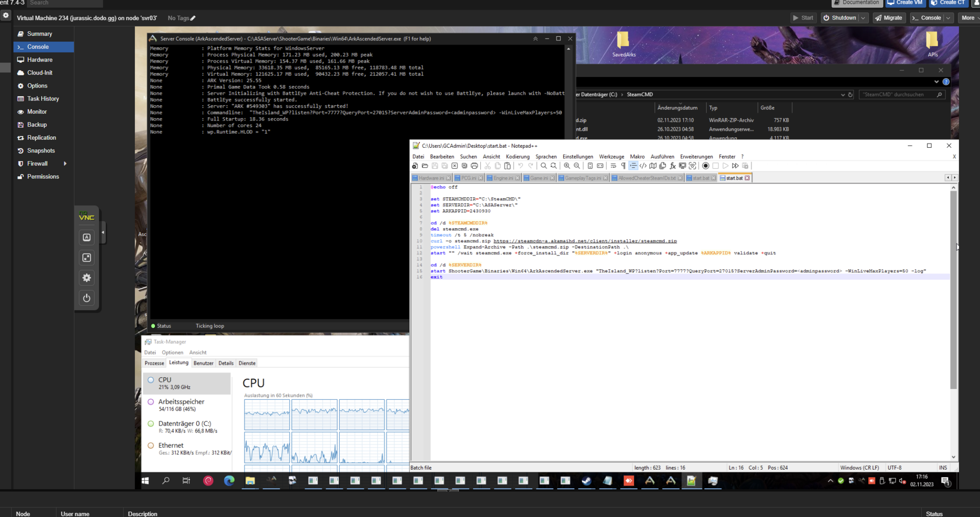The height and width of the screenshot is (517, 980).
Task: Click the Find icon in Notepad++ toolbar
Action: point(543,165)
